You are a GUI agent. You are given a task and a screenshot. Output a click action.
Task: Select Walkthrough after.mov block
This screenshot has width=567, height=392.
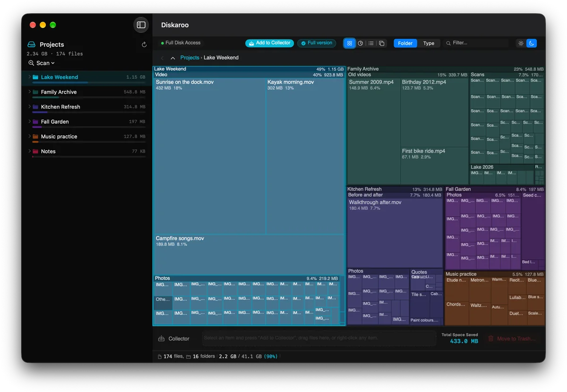(x=395, y=232)
